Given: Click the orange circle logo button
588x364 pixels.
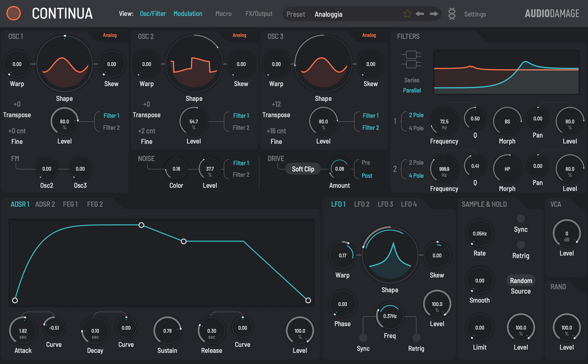Looking at the screenshot, I should [x=14, y=13].
